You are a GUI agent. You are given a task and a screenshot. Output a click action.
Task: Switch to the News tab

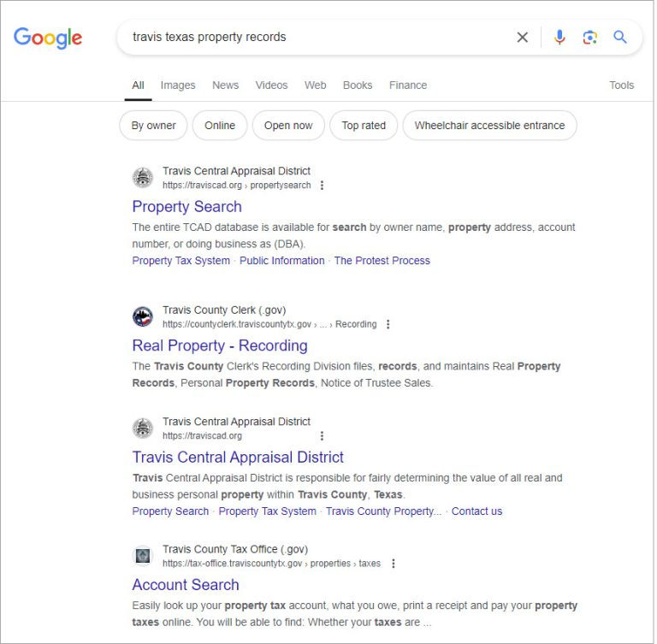tap(225, 86)
